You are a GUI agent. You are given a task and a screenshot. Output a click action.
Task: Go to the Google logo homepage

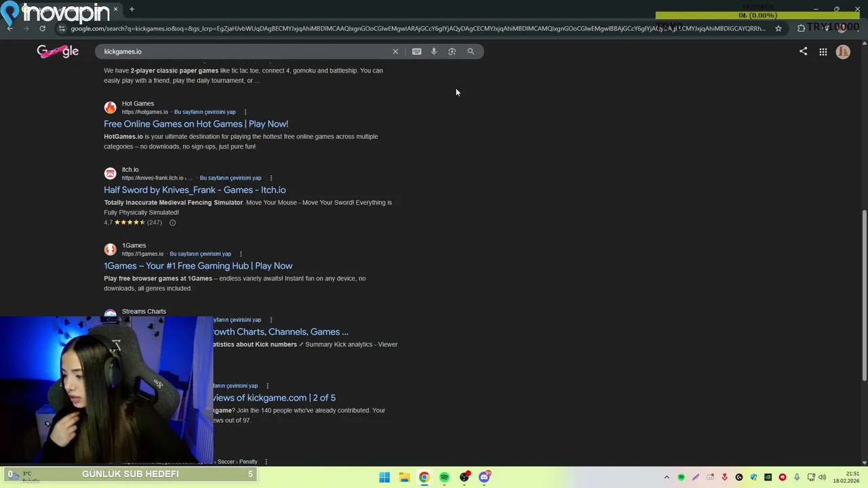pyautogui.click(x=58, y=52)
